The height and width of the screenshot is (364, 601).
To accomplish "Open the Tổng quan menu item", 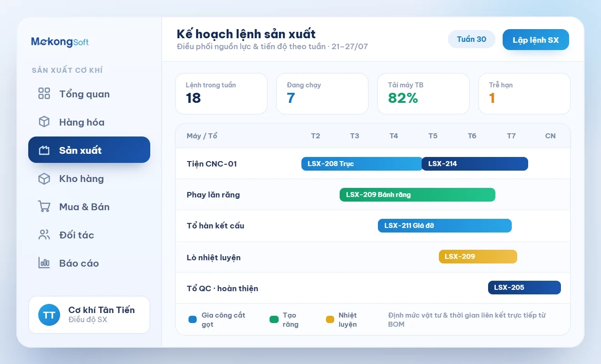I will (x=89, y=94).
